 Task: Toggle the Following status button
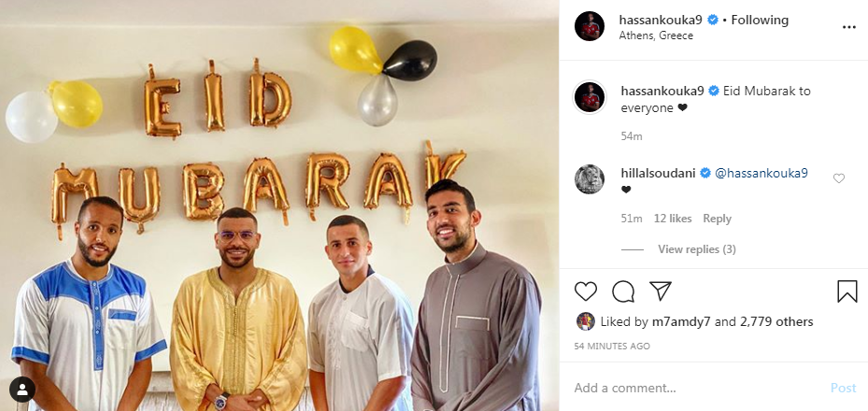(x=760, y=20)
